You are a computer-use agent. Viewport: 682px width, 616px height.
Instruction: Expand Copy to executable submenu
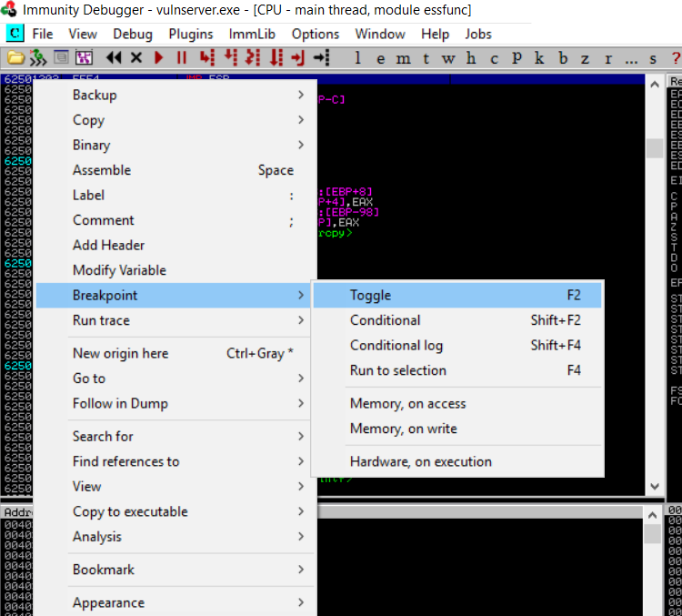(x=173, y=511)
